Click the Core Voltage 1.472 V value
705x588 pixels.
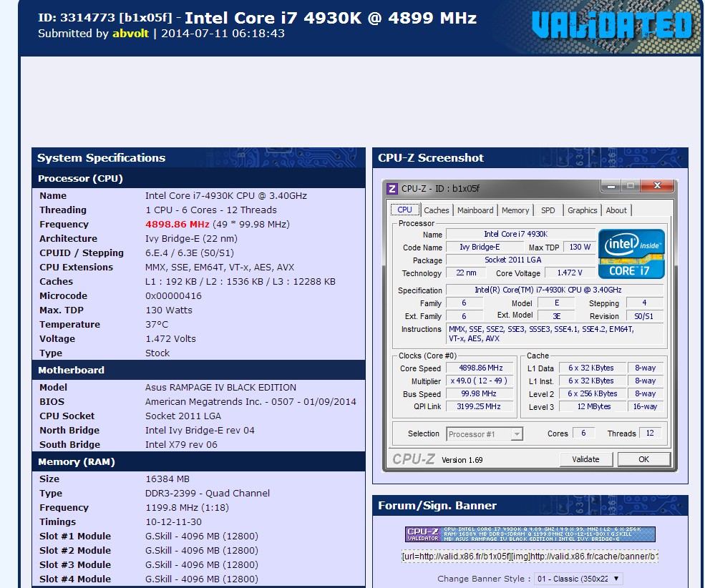click(570, 273)
